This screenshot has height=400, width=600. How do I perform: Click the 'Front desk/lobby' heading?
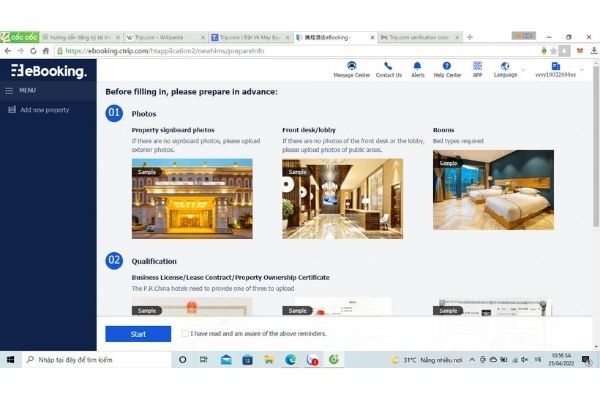tap(309, 130)
